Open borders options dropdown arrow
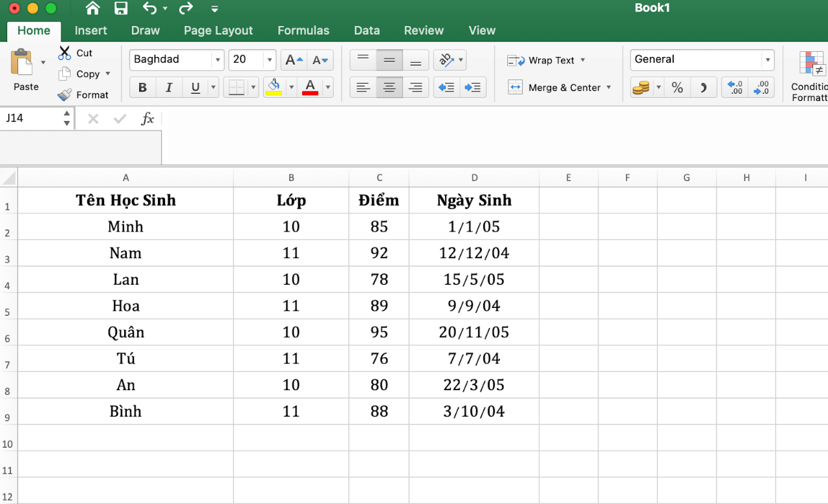 point(254,87)
